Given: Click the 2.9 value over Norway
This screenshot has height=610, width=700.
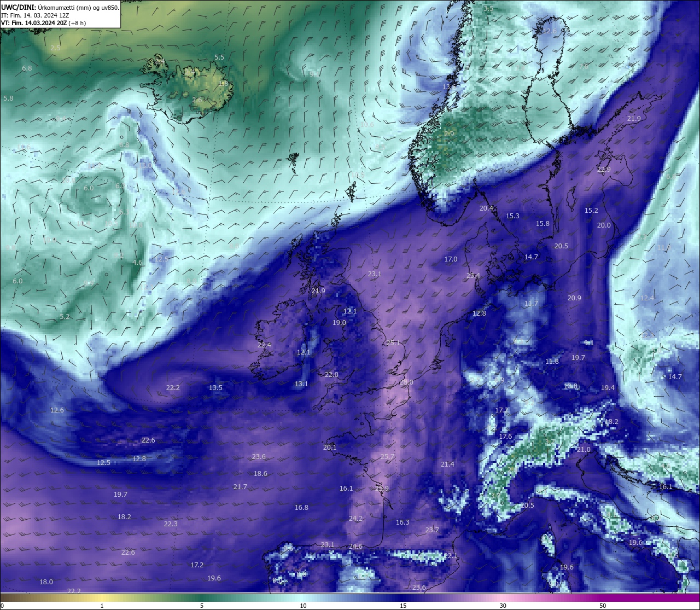Looking at the screenshot, I should pyautogui.click(x=449, y=134).
